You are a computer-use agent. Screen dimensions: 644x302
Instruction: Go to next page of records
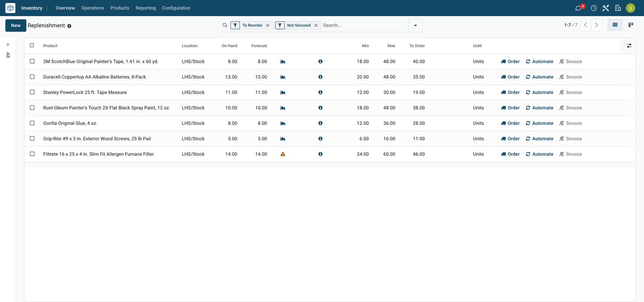coord(597,25)
